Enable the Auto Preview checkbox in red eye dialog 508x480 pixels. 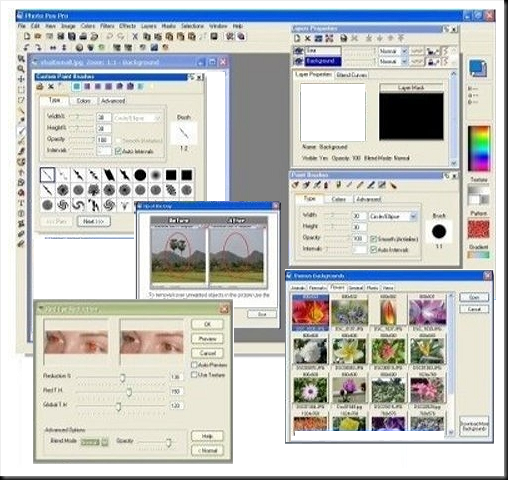coord(194,365)
